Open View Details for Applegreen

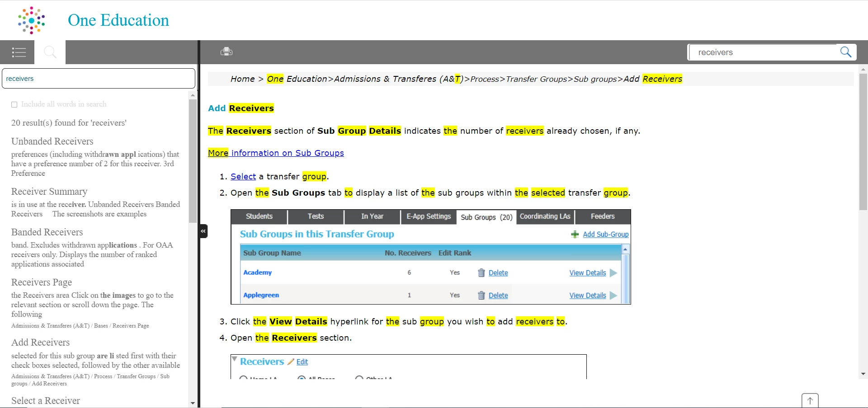click(x=588, y=295)
